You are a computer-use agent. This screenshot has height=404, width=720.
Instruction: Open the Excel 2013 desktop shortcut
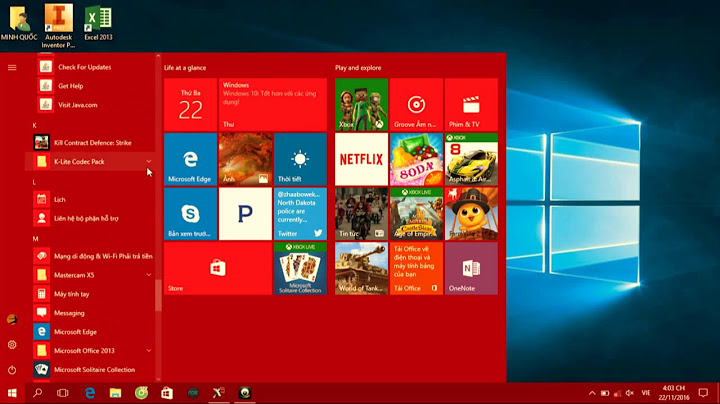[98, 23]
